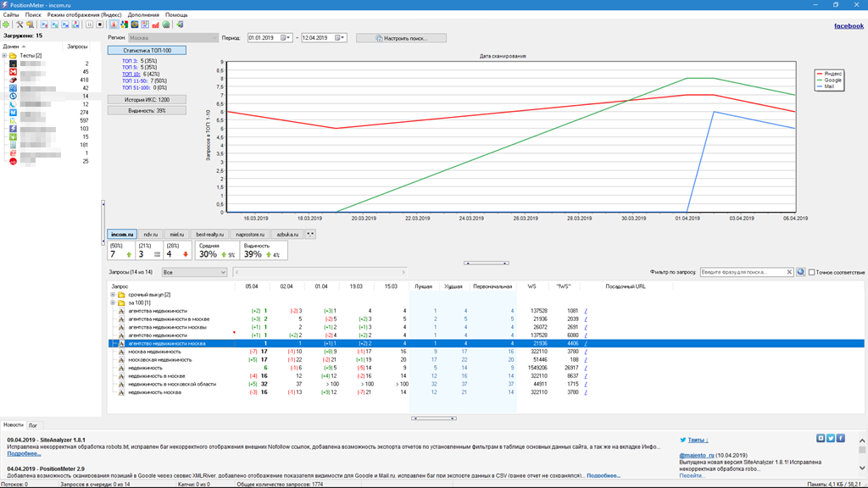
Task: Click the Видимость: 39% button
Action: click(x=147, y=111)
